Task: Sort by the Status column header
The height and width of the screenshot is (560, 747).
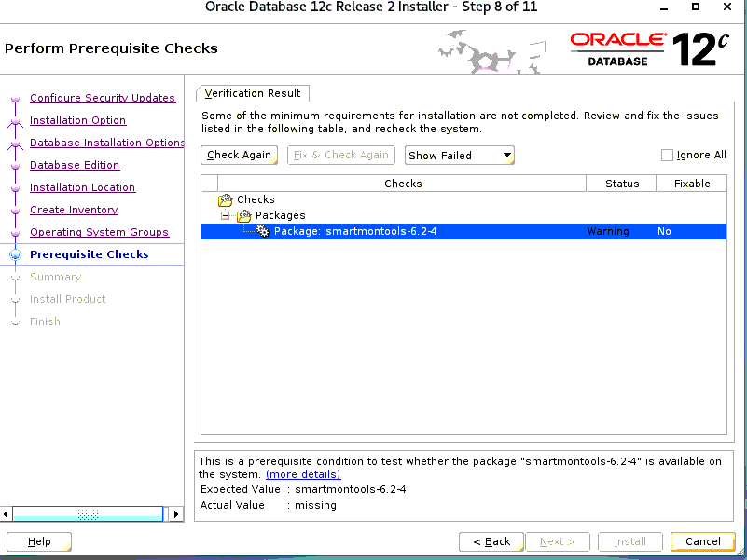Action: point(622,184)
